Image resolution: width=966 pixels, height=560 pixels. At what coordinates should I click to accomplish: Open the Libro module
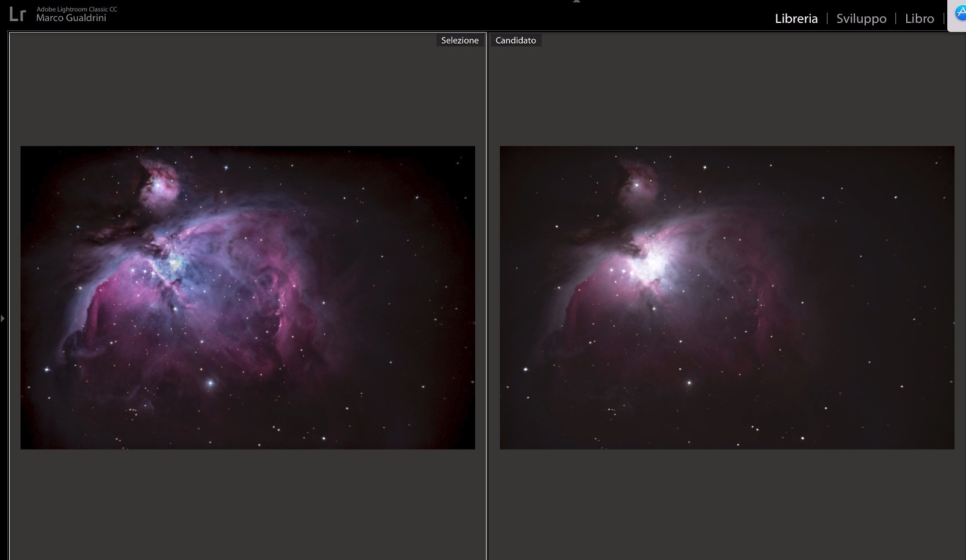click(919, 19)
